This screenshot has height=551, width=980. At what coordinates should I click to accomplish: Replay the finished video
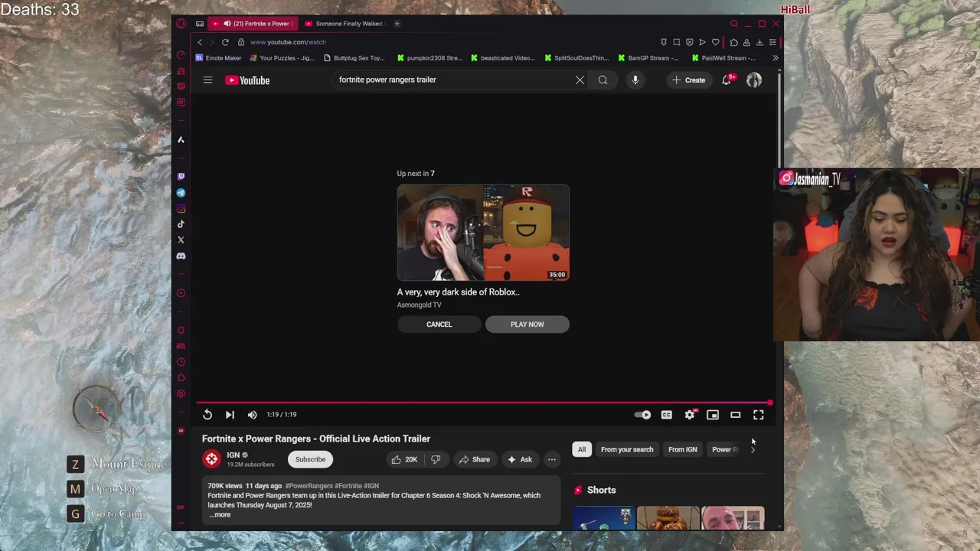click(x=207, y=415)
